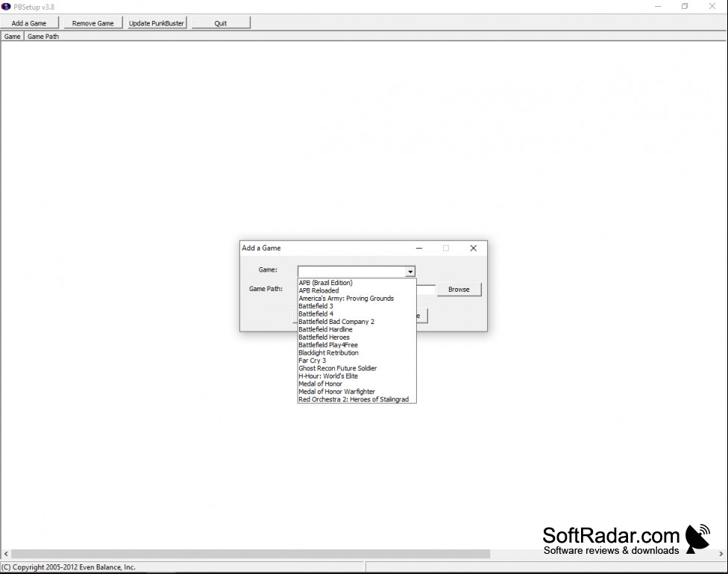
Task: Select Battlefield 3 in dropdown
Action: 357,306
